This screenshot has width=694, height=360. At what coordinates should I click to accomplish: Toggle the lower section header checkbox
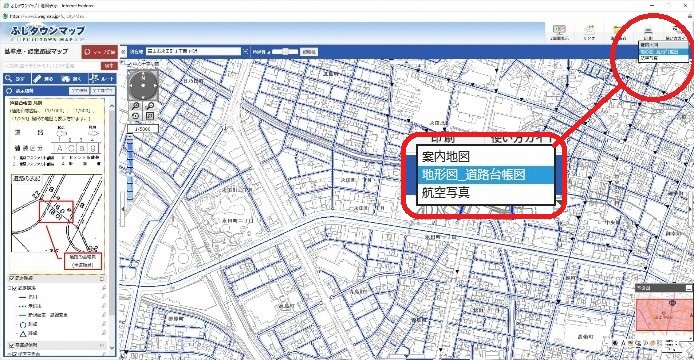coord(12,345)
